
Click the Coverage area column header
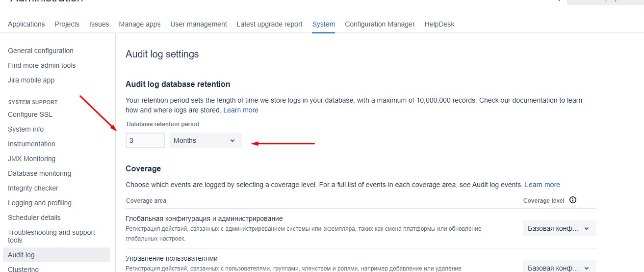point(146,200)
